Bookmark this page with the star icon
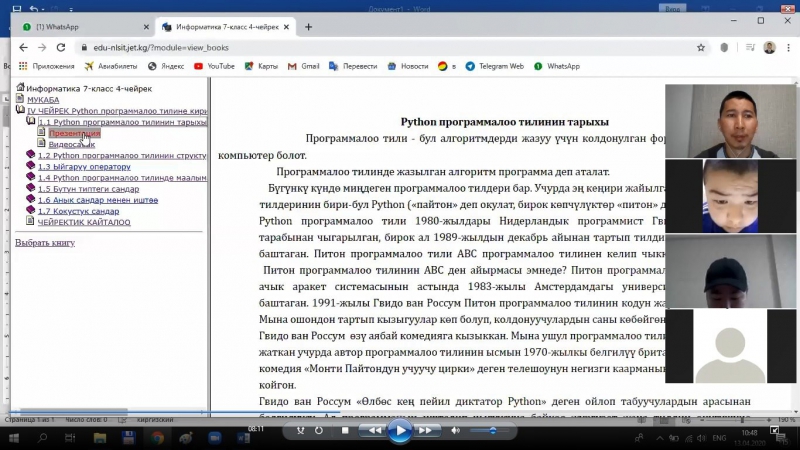This screenshot has height=450, width=800. tap(700, 47)
